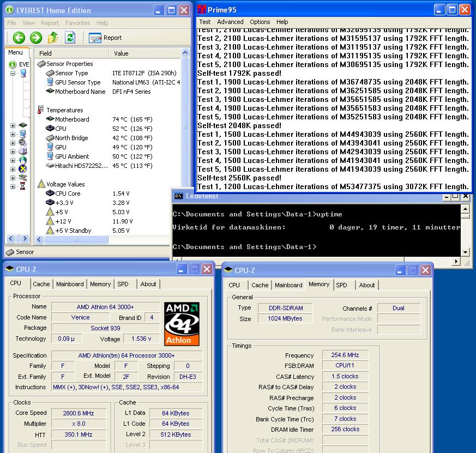Viewport: 476px width, 453px height.
Task: Open the Options menu in Prime95
Action: 260,22
